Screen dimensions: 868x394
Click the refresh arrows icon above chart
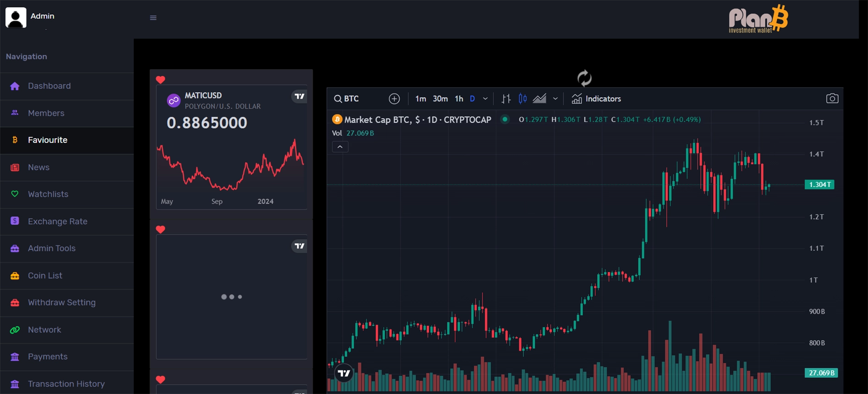[584, 78]
